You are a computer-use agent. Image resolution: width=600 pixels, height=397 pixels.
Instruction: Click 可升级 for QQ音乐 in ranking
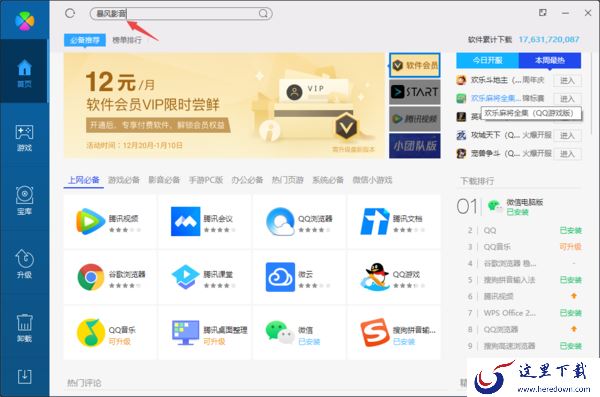tap(571, 247)
